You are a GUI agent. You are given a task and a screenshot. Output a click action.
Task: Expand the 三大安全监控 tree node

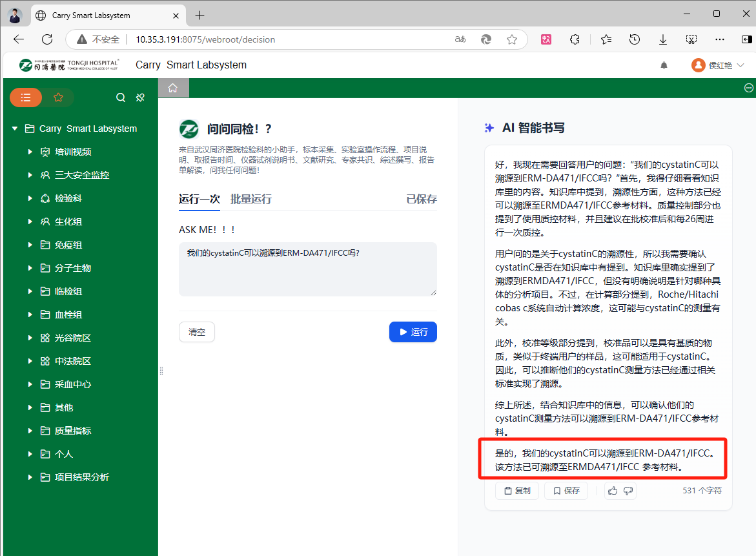[x=30, y=175]
